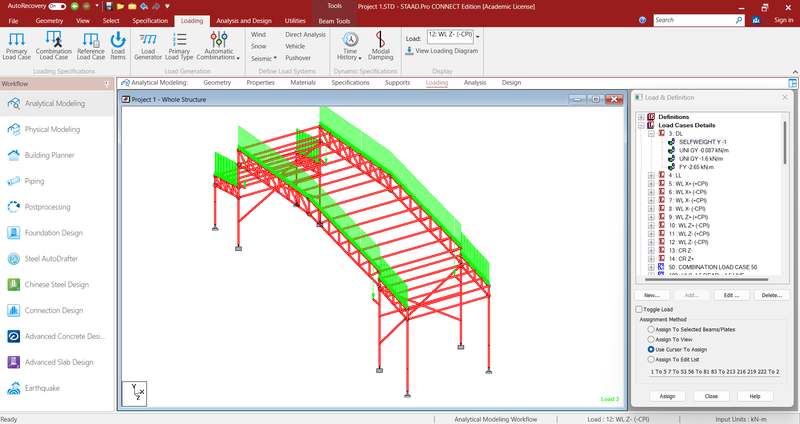
Task: Click the Time History icon
Action: pyautogui.click(x=350, y=45)
